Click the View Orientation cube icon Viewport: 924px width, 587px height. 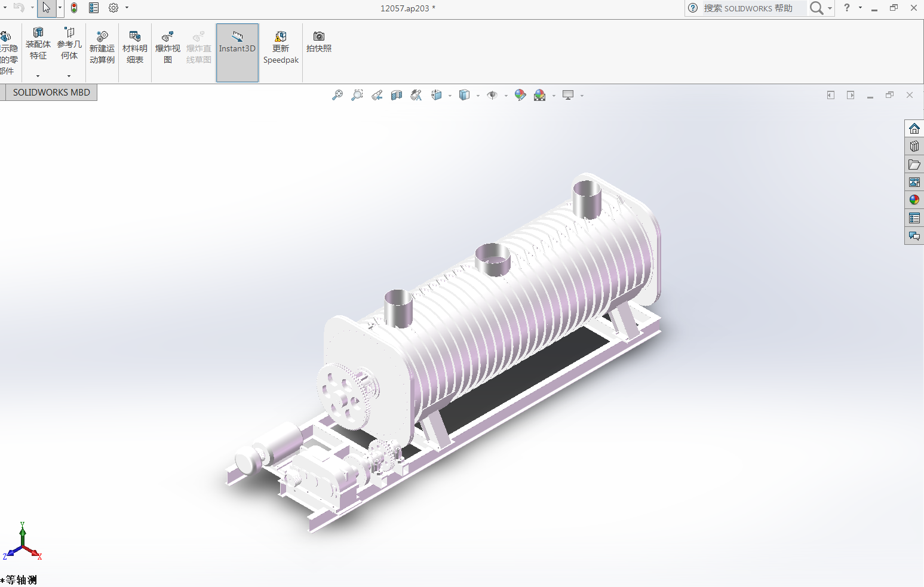(437, 96)
